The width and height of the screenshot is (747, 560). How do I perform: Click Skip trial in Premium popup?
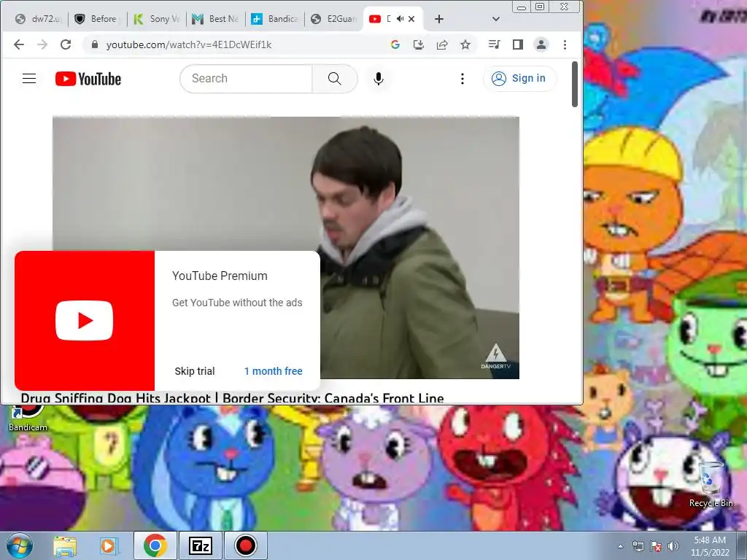coord(195,371)
